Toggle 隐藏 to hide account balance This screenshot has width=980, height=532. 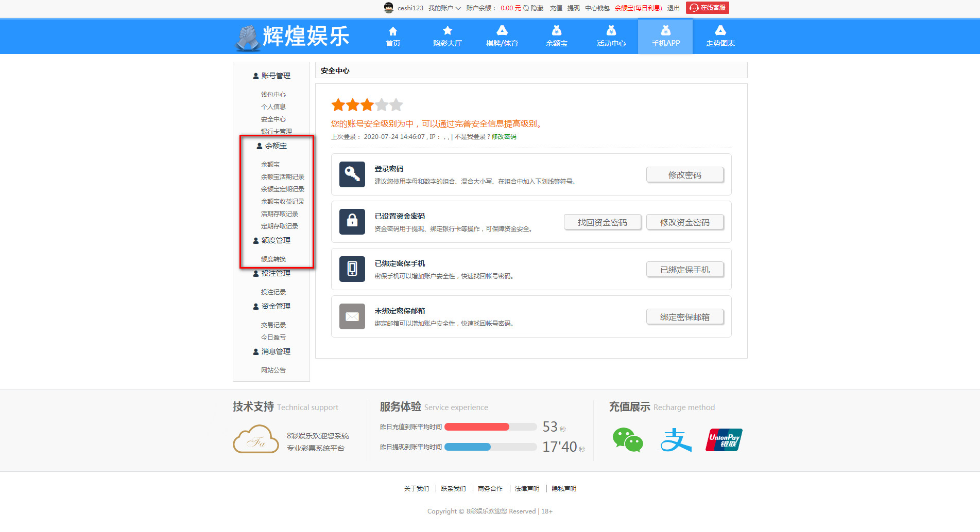click(534, 8)
